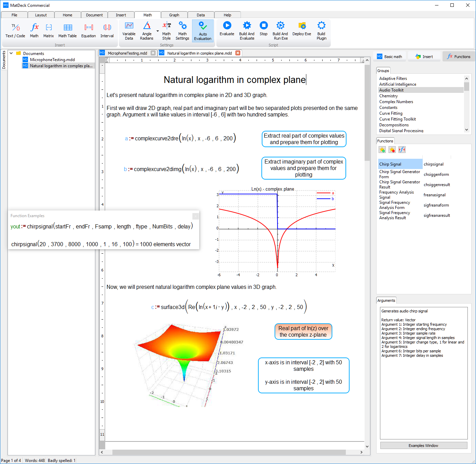This screenshot has height=464, width=476.
Task: Switch to the Graph ribbon tab
Action: point(174,15)
